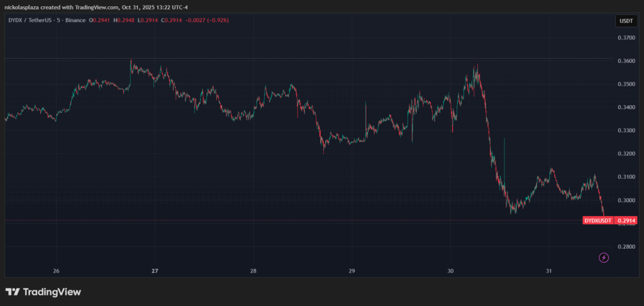The height and width of the screenshot is (306, 644).
Task: Click the 0.3700 price axis label
Action: [626, 38]
